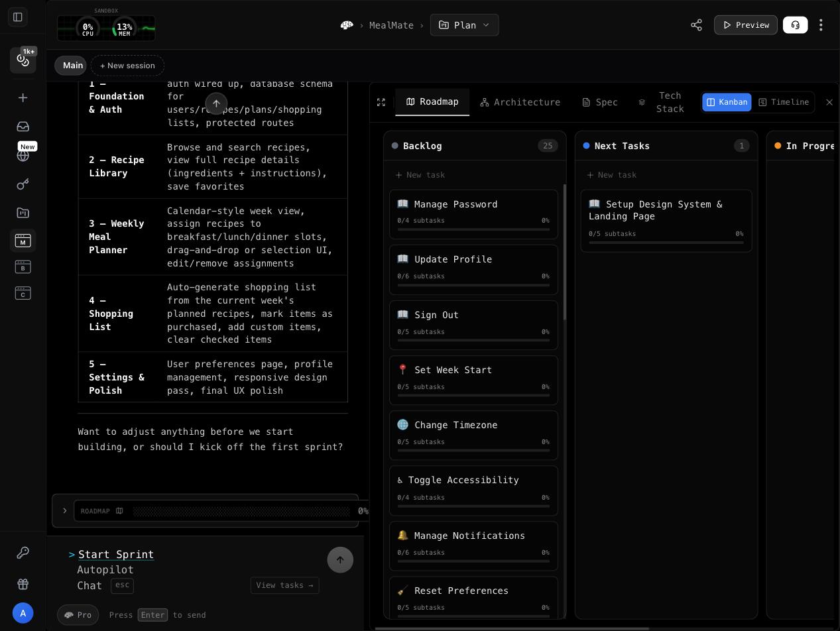Screen dimensions: 840x631
Task: Click the Pro plan badge
Action: coord(78,615)
